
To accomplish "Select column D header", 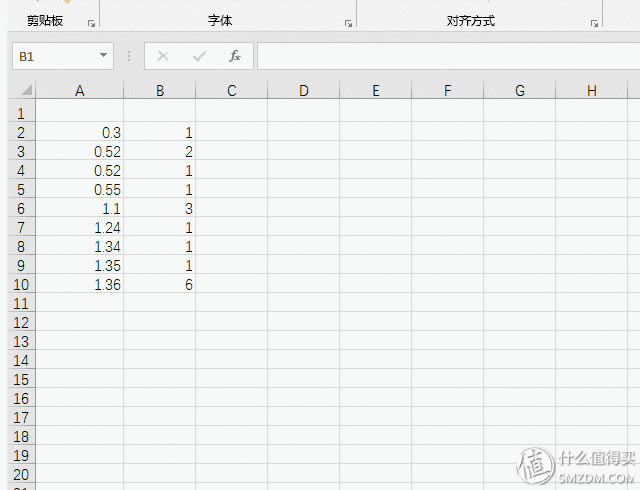I will [x=303, y=90].
